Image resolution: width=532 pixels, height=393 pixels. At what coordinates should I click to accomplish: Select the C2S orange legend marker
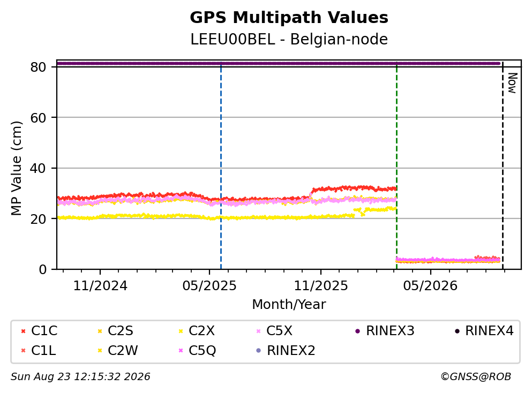(x=100, y=331)
